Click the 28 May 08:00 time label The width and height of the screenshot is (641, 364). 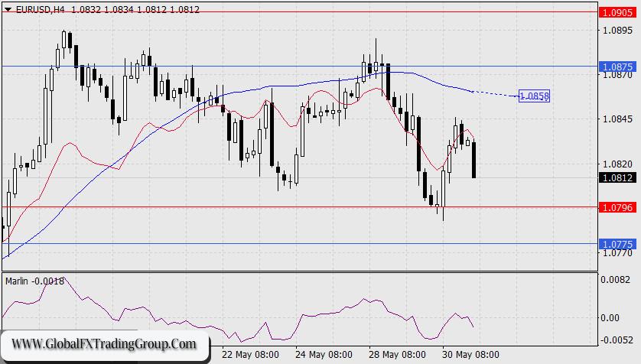point(397,354)
